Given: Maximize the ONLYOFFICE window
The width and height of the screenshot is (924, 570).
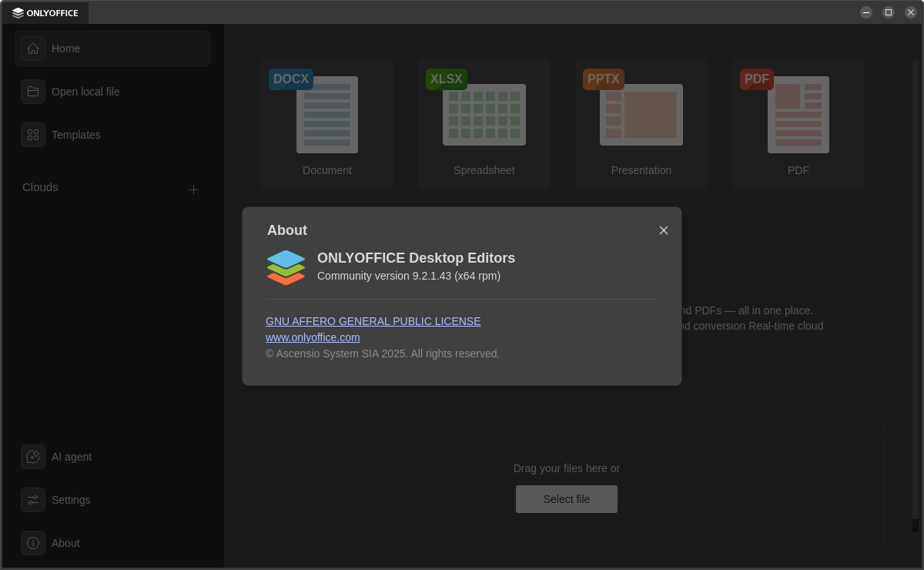Looking at the screenshot, I should point(889,12).
